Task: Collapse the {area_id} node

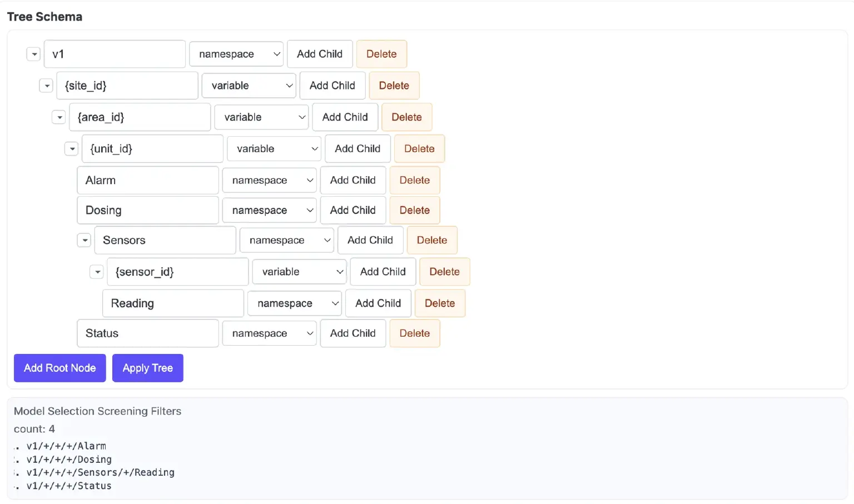Action: (59, 117)
